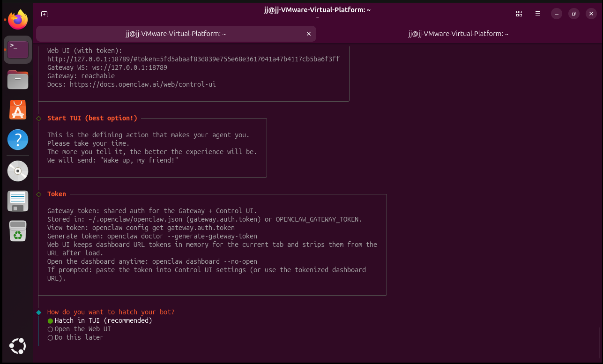
Task: Open the floppy disk drive icon
Action: point(18,201)
